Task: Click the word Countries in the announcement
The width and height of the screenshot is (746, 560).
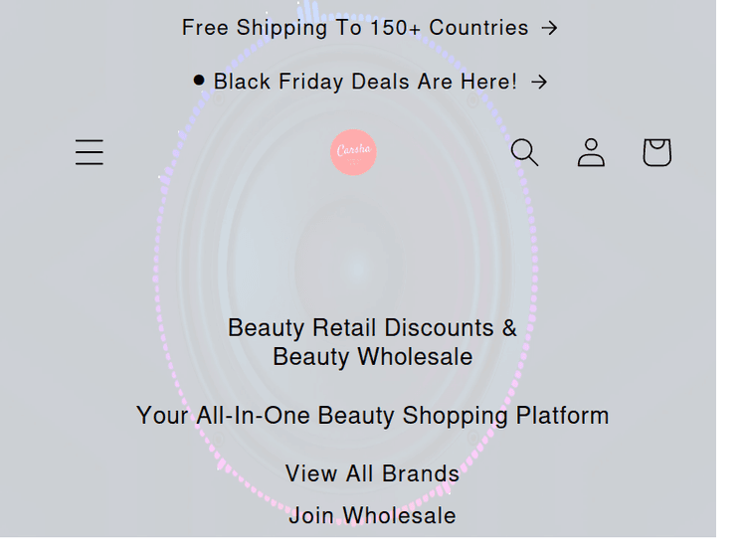Action: tap(478, 28)
